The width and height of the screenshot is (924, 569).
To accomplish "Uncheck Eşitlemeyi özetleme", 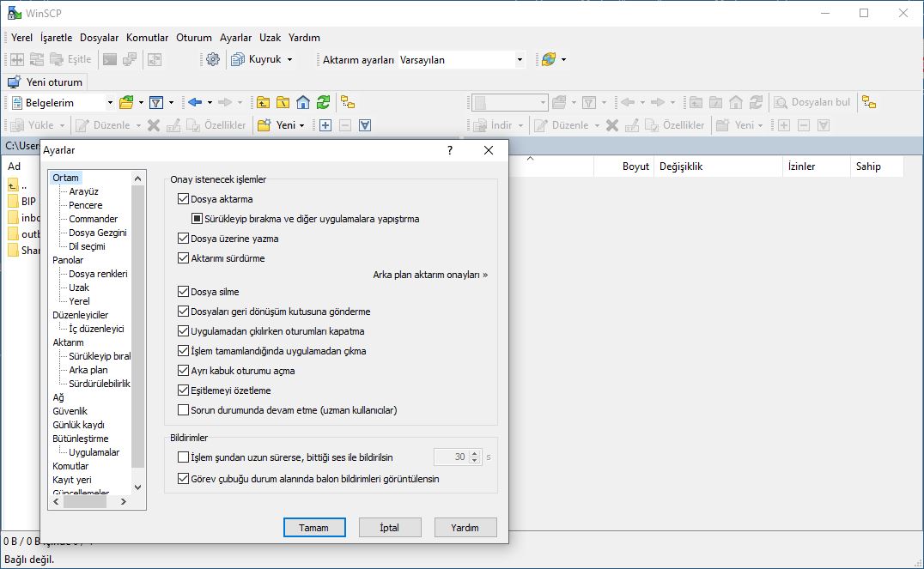I will click(183, 390).
